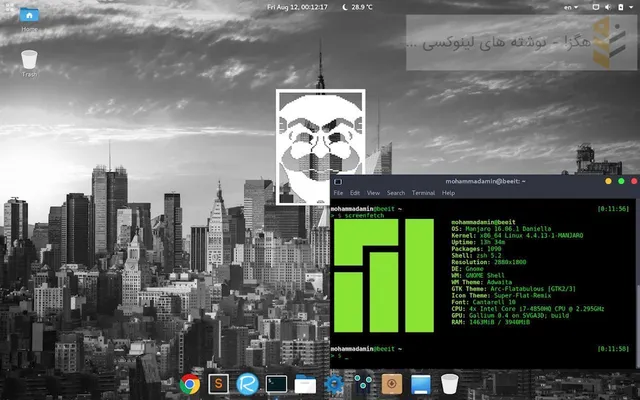640x400 pixels.
Task: Minimize terminal with the yellow button
Action: (x=608, y=181)
